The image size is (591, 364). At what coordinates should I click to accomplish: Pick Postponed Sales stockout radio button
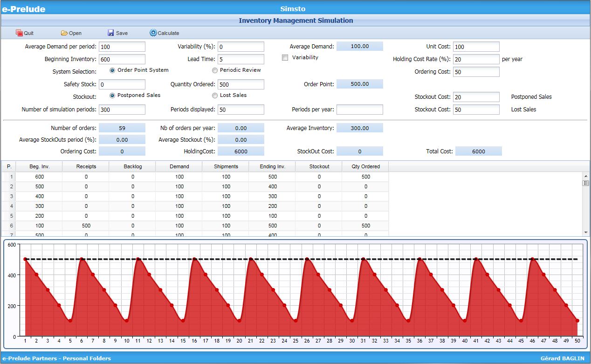[x=112, y=96]
